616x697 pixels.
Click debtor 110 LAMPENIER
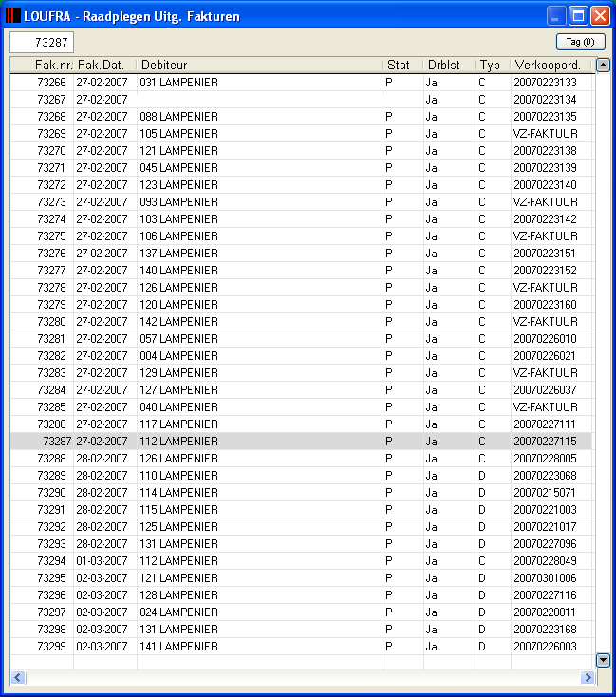[x=178, y=476]
